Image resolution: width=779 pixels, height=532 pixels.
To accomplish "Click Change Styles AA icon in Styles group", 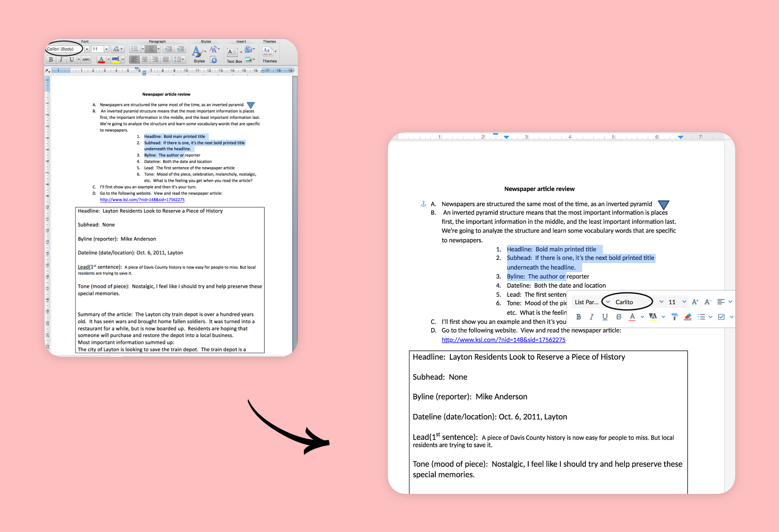I will click(214, 49).
